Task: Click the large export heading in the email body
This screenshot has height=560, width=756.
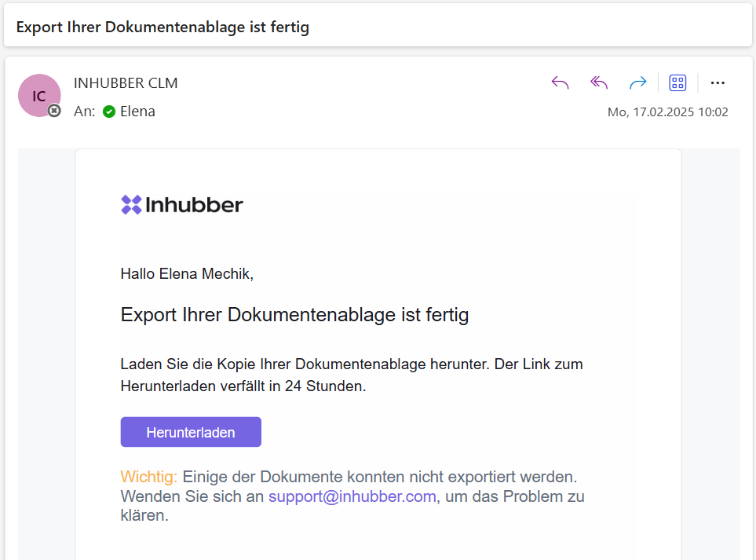Action: pos(294,316)
